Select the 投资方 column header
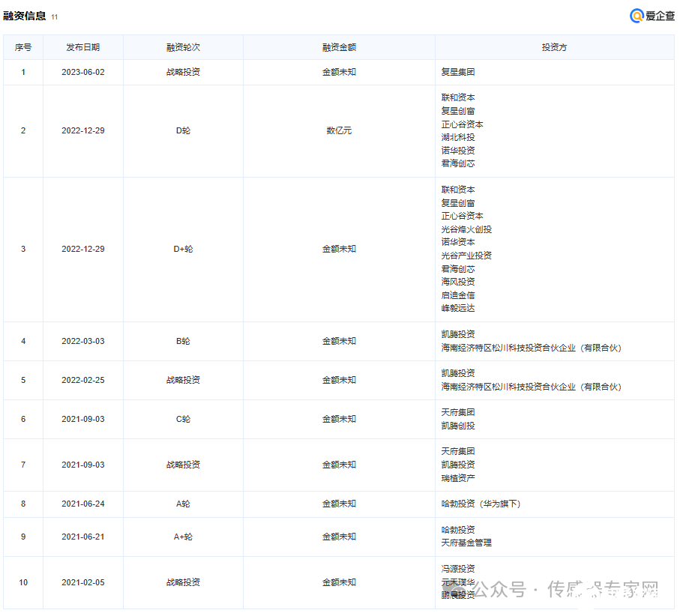This screenshot has width=680, height=616. [554, 47]
